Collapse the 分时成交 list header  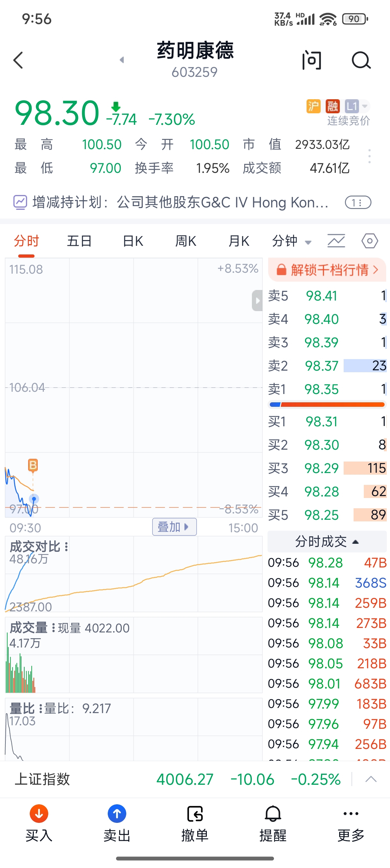[x=327, y=542]
